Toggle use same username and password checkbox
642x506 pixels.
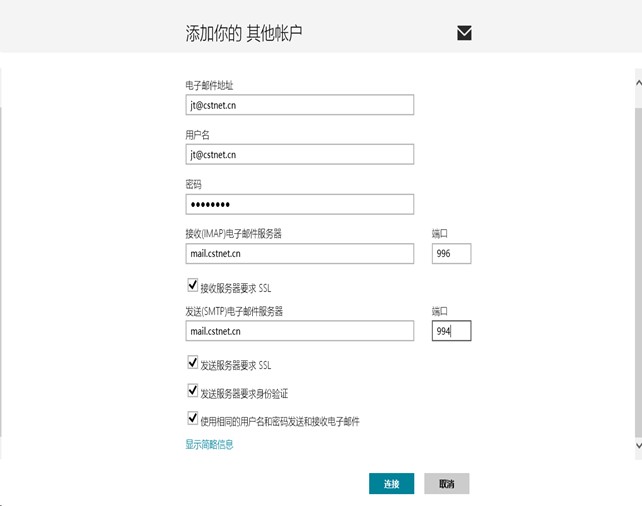click(x=192, y=418)
